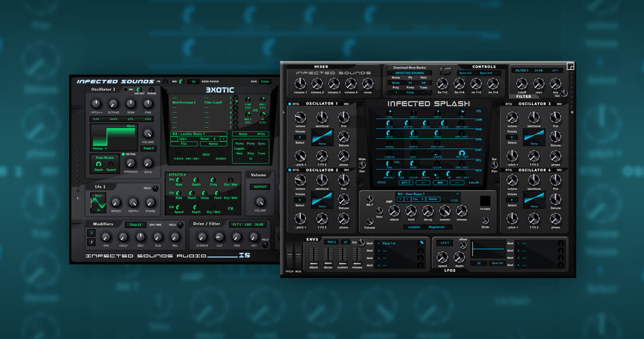
Task: Click the Lfo 1 SPEED knob in 3xotic
Action: click(x=116, y=202)
